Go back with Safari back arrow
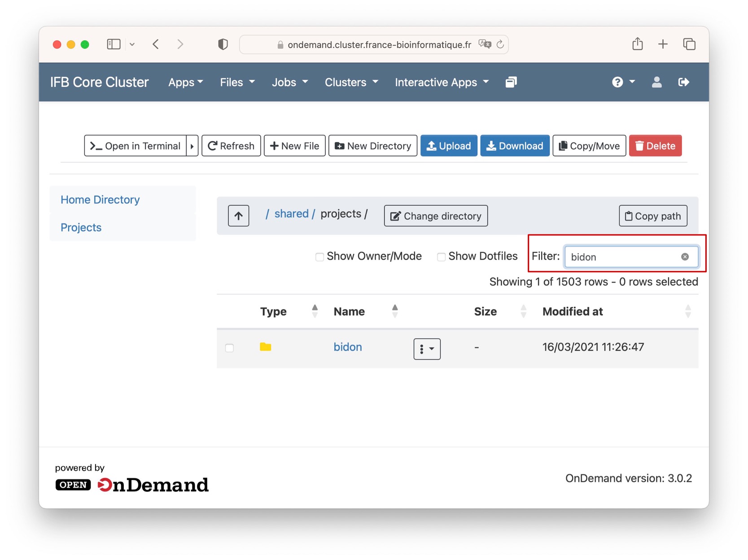The height and width of the screenshot is (560, 748). coord(156,44)
